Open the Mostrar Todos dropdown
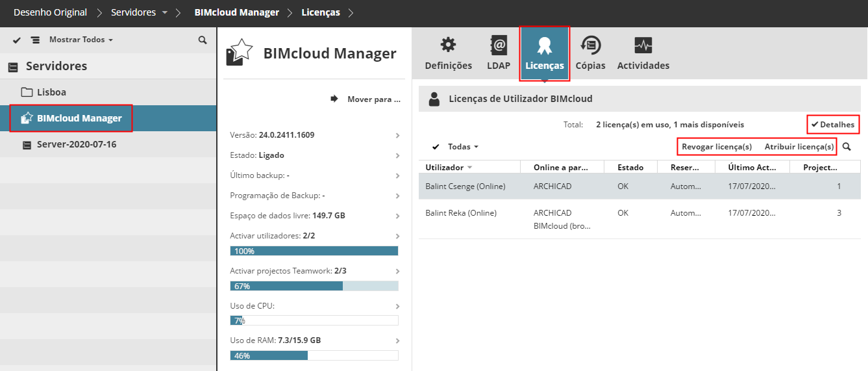 tap(81, 40)
